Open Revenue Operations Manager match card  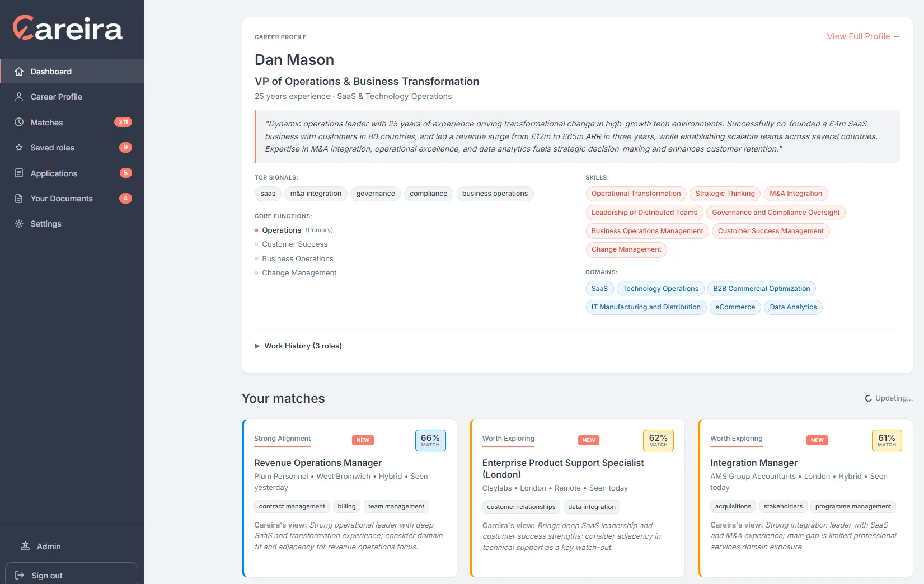349,498
